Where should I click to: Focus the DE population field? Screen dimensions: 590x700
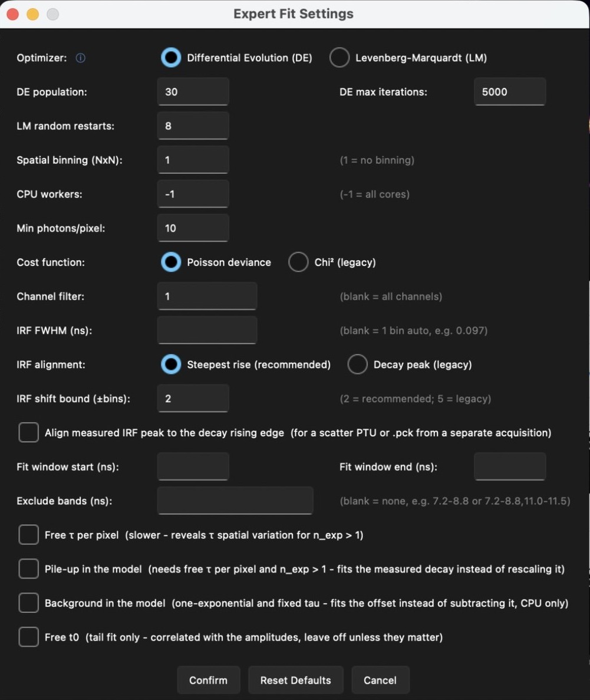tap(193, 91)
